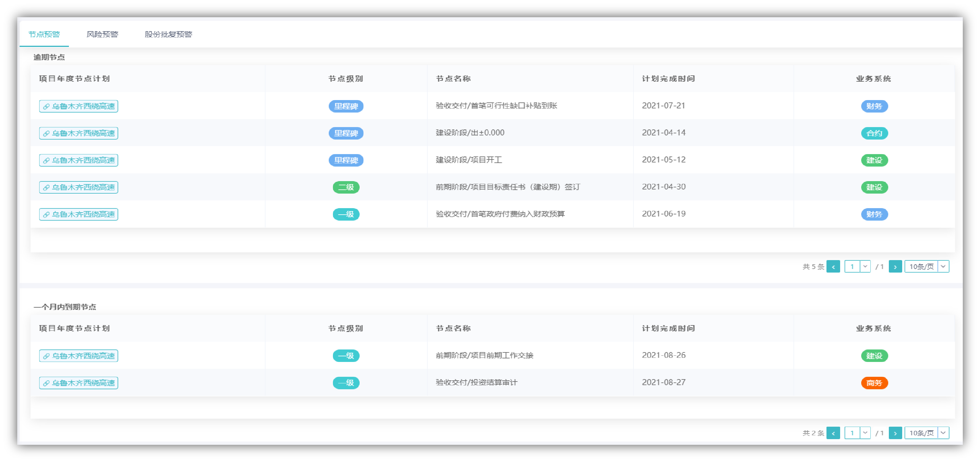
Task: Click the date 2021-08-27
Action: tap(664, 382)
